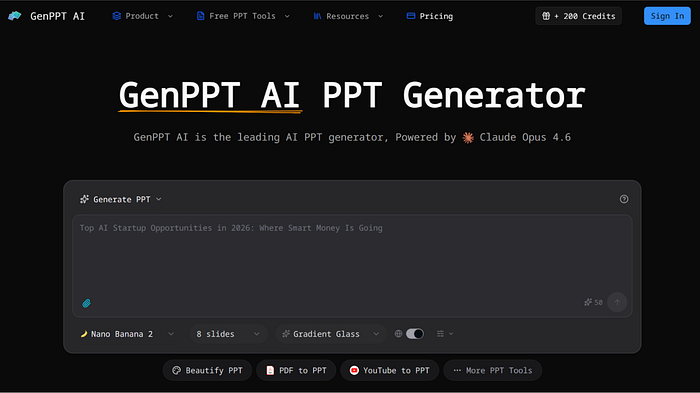Viewport: 700px width, 393px height.
Task: Click the PDF file icon
Action: pyautogui.click(x=270, y=371)
